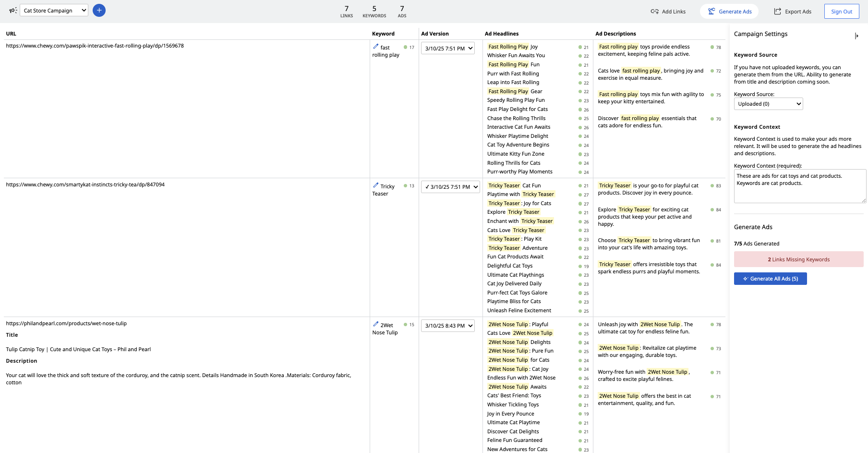Viewport: 868px width, 453px height.
Task: Select the description starting 'Unleash joy with 2Wet Nose Tulip'
Action: [645, 328]
